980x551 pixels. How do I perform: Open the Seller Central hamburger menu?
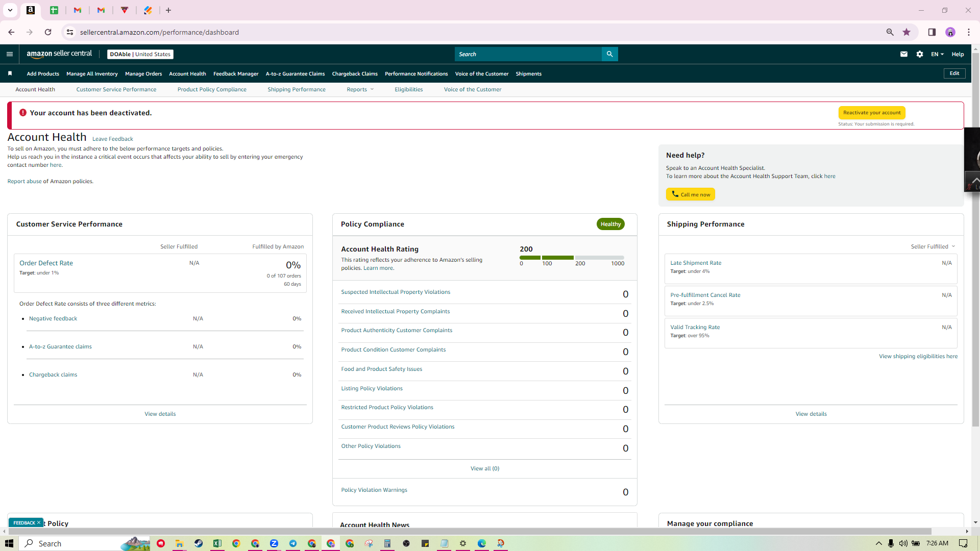(10, 54)
